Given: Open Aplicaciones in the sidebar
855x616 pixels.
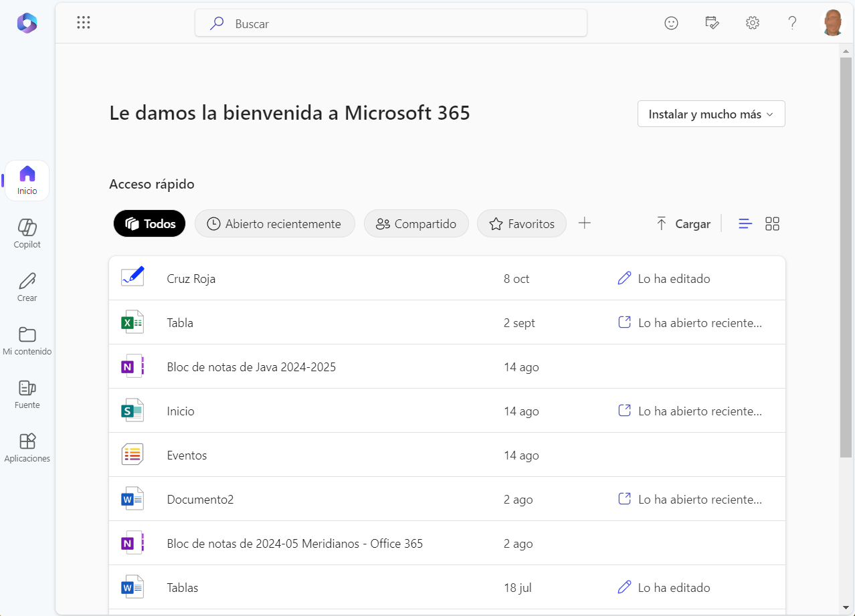Looking at the screenshot, I should [x=27, y=448].
